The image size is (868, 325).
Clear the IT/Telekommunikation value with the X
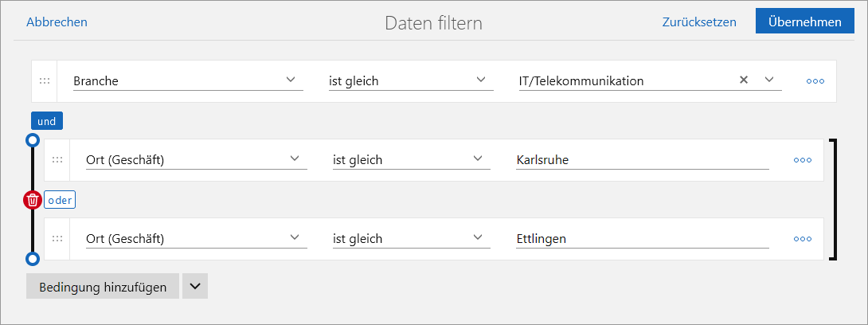(x=744, y=80)
